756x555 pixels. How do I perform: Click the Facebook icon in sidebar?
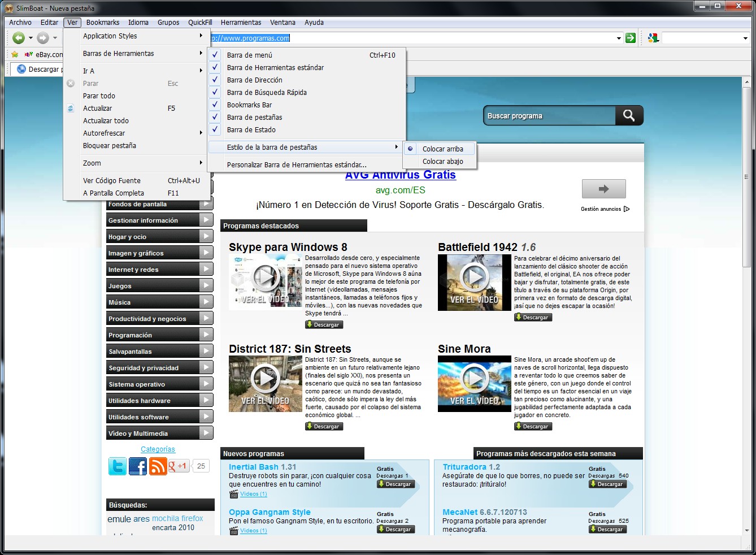pyautogui.click(x=138, y=466)
